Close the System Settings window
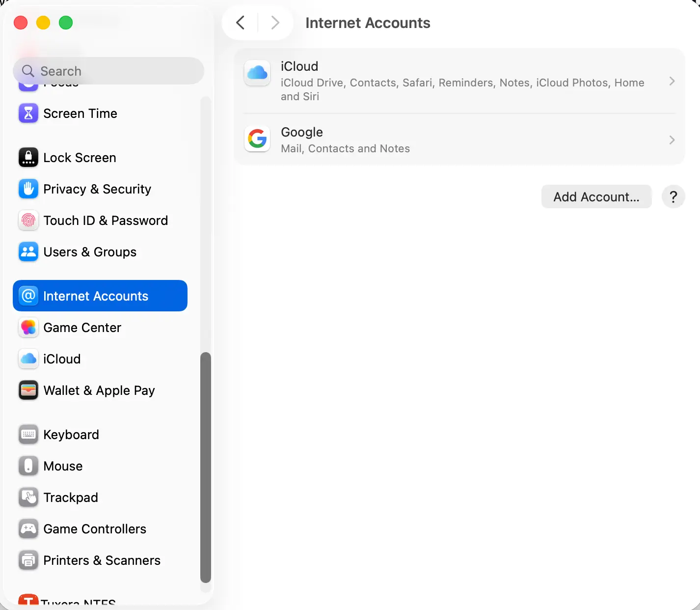The width and height of the screenshot is (700, 610). point(21,23)
